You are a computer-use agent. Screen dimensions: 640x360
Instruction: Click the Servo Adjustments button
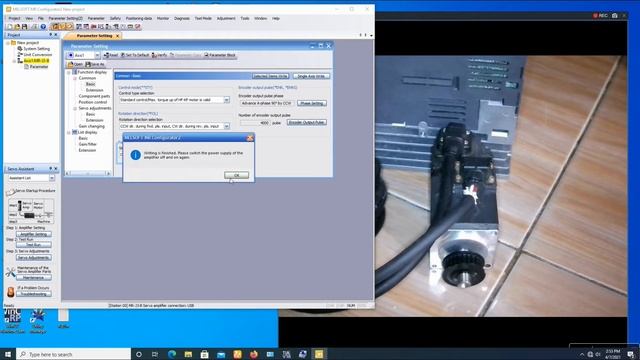pyautogui.click(x=33, y=258)
